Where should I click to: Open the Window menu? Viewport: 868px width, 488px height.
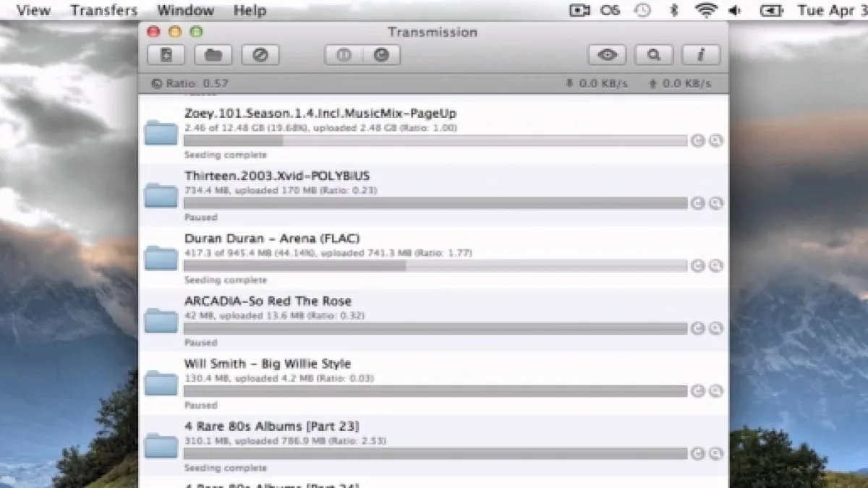(185, 10)
